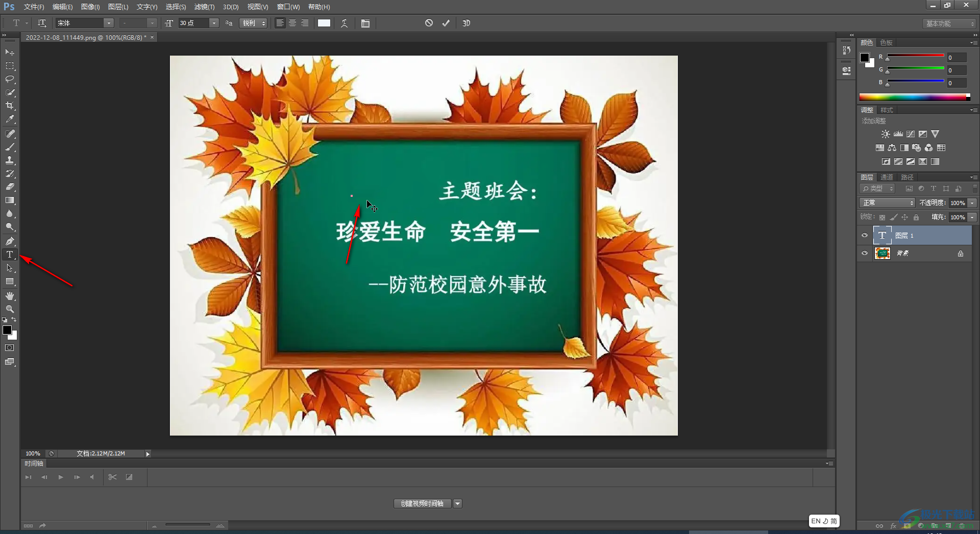Select the Horizontal Type tool
Viewport: 980px width, 534px height.
(x=10, y=255)
